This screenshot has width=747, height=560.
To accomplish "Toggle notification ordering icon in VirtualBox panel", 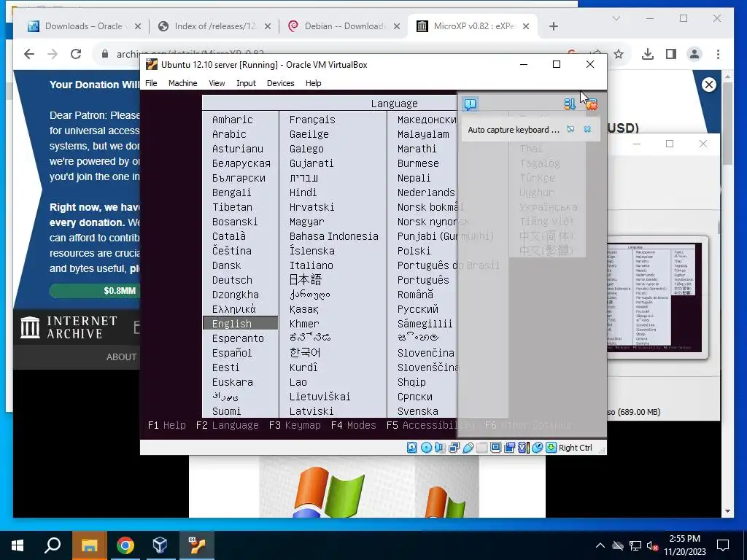I will [570, 104].
